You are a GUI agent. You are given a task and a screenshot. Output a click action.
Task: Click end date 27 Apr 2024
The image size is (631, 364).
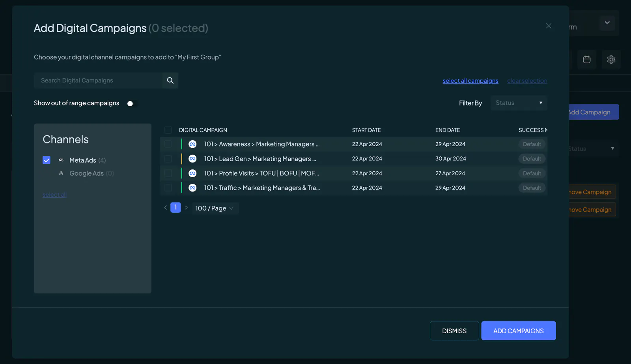(x=450, y=173)
